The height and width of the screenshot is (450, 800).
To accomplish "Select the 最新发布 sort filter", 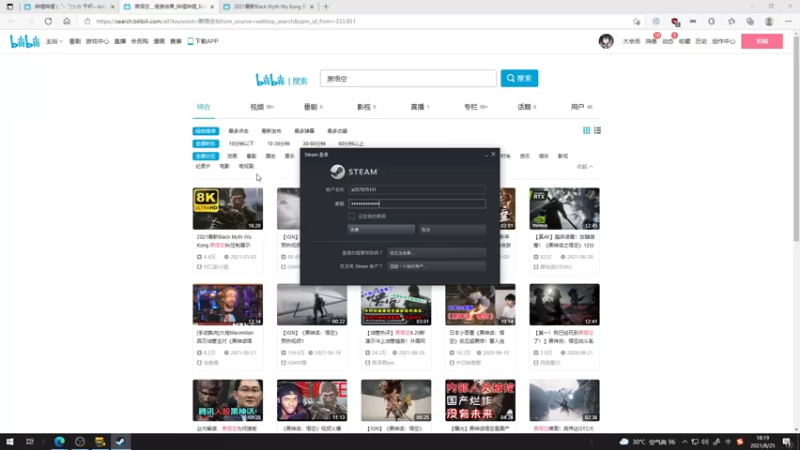I will pyautogui.click(x=271, y=131).
